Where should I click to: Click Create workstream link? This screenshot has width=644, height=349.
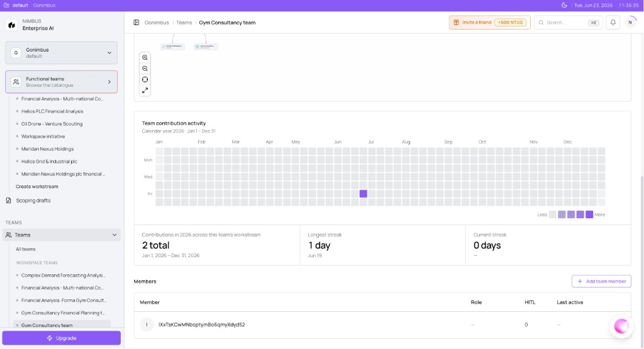click(37, 186)
